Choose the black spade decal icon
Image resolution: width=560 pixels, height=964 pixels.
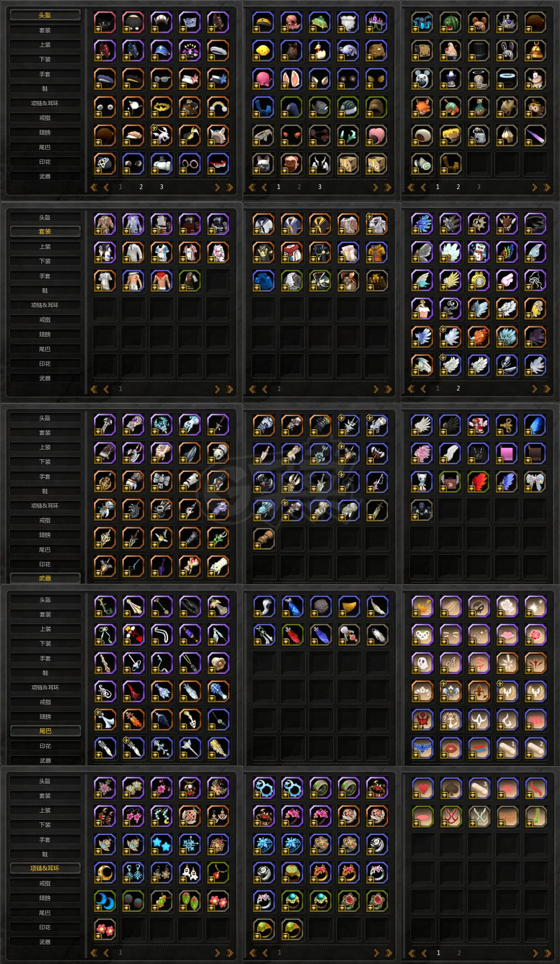(x=451, y=788)
